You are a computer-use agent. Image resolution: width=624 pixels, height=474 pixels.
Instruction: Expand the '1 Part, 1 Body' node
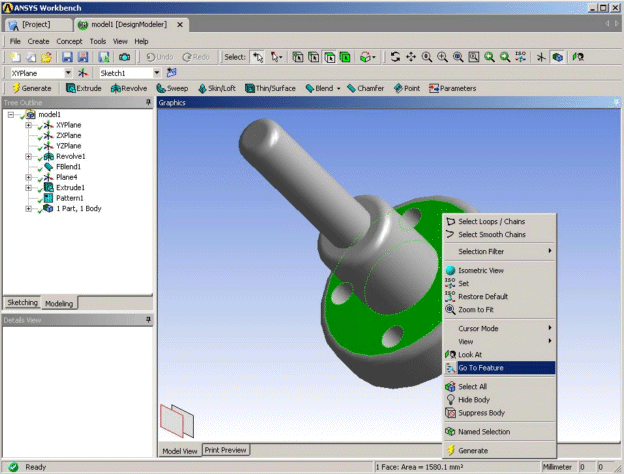coord(29,209)
